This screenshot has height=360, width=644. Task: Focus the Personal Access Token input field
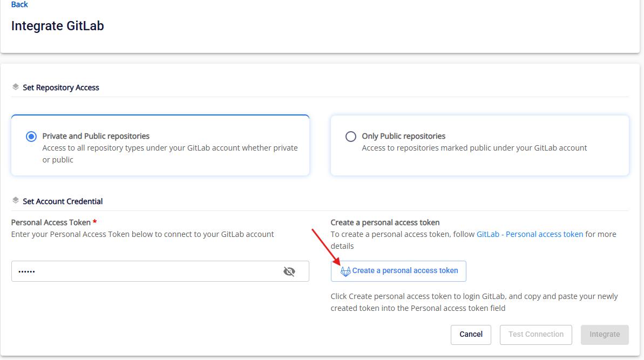146,271
